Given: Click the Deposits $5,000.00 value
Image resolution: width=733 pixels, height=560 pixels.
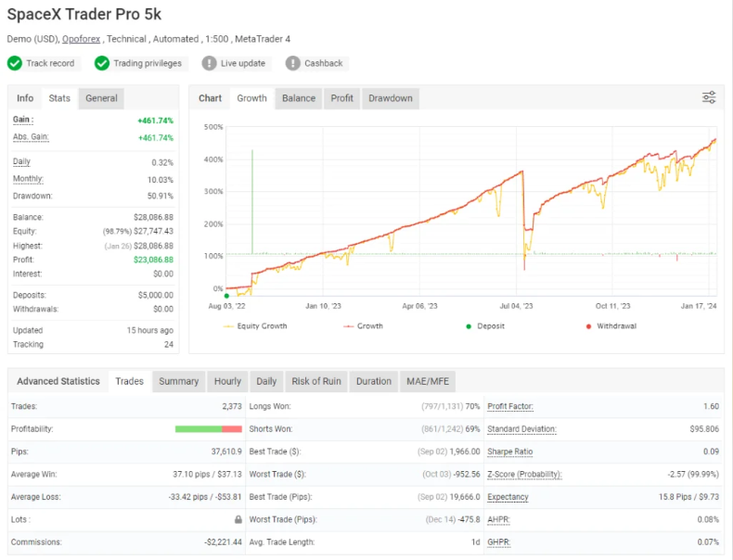Looking at the screenshot, I should point(156,295).
